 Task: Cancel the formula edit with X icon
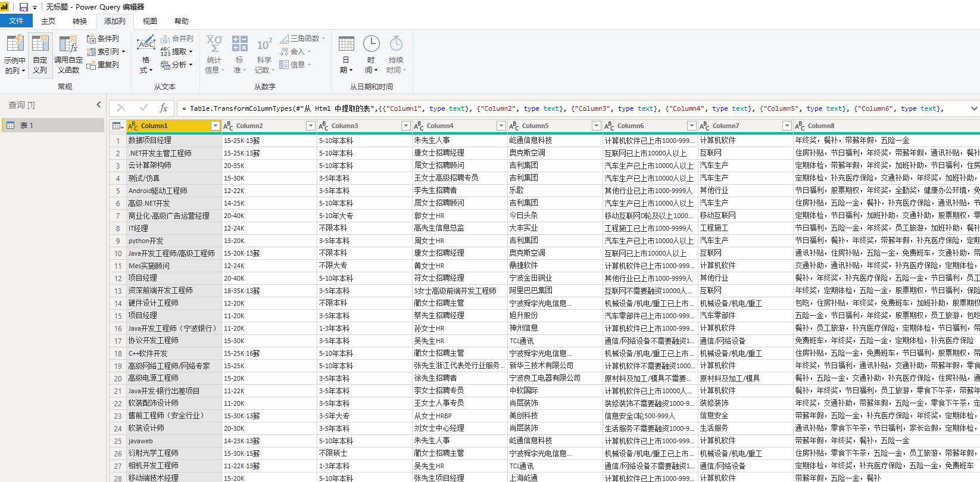(121, 108)
